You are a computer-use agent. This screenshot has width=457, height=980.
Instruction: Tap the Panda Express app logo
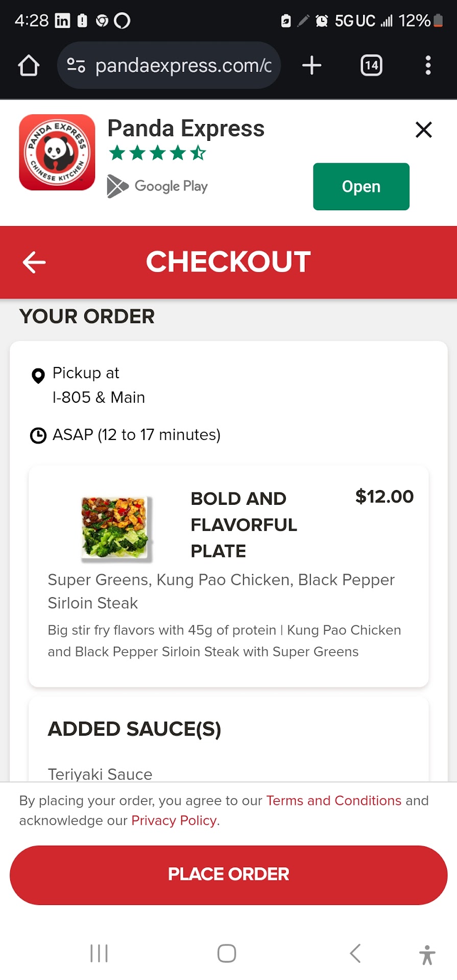point(57,152)
